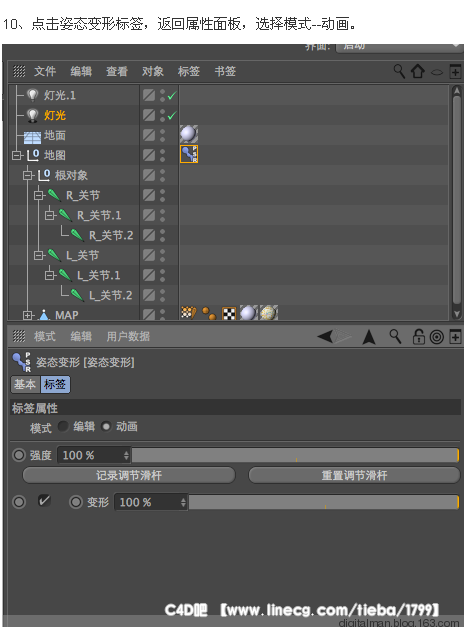The height and width of the screenshot is (627, 465).
Task: Click the 变形 slider bar
Action: 324,502
